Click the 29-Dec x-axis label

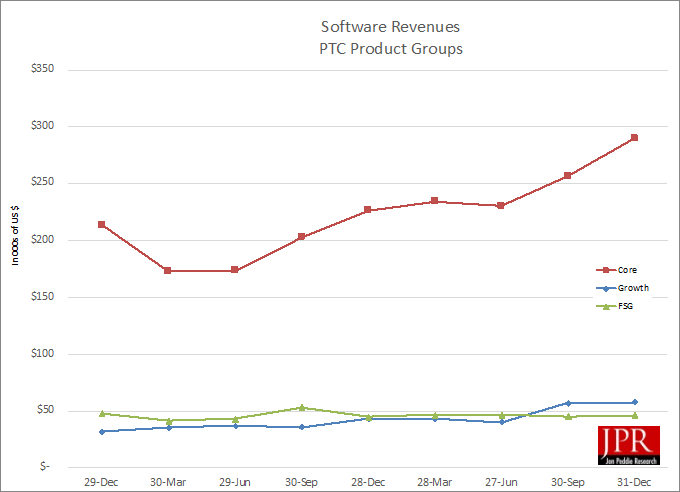[x=101, y=482]
